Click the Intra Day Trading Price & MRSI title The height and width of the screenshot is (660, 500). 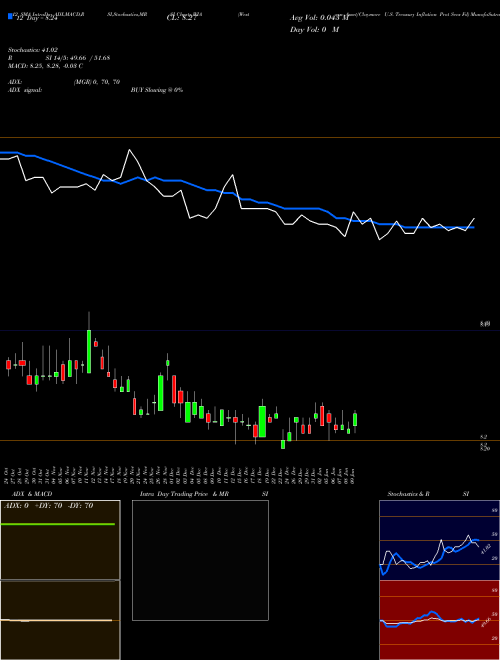(x=204, y=494)
